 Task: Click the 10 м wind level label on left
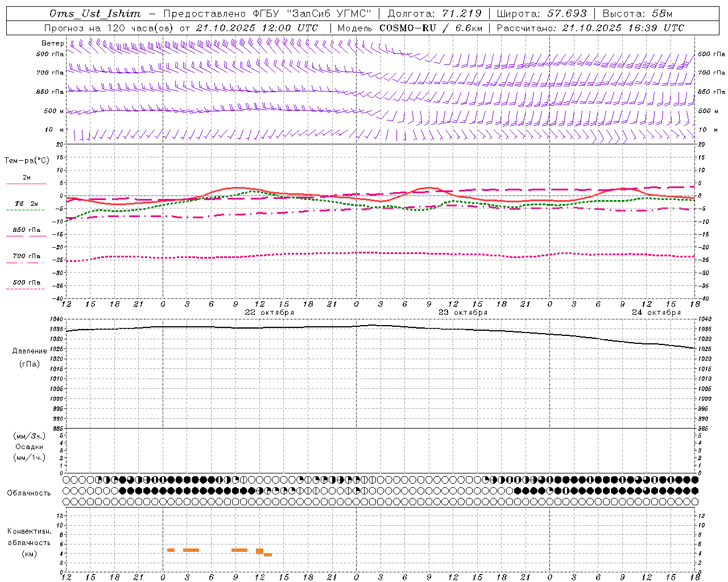(55, 130)
